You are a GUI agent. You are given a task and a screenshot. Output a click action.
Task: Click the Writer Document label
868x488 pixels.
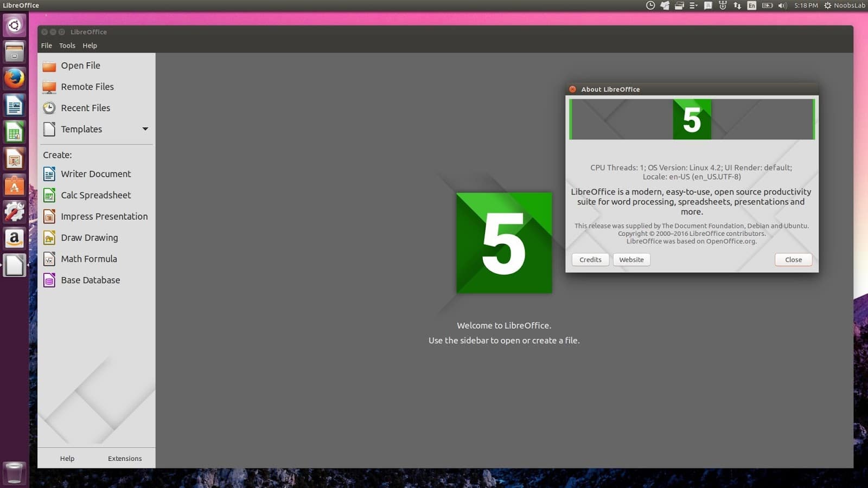[x=96, y=174]
